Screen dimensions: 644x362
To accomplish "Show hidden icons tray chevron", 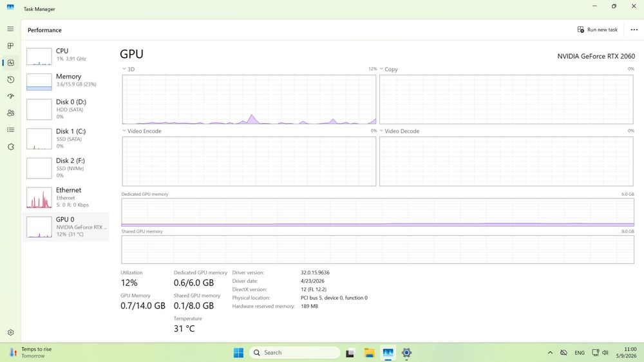I will 550,352.
